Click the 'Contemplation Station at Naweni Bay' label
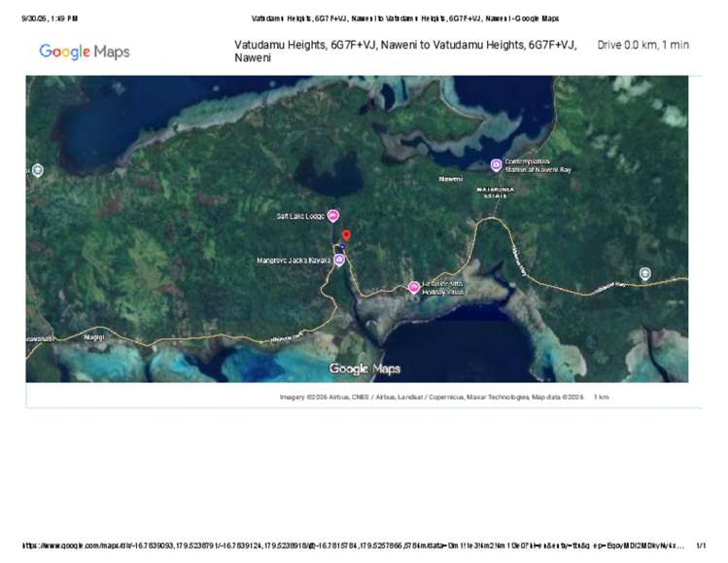This screenshot has height=563, width=728. 537,165
